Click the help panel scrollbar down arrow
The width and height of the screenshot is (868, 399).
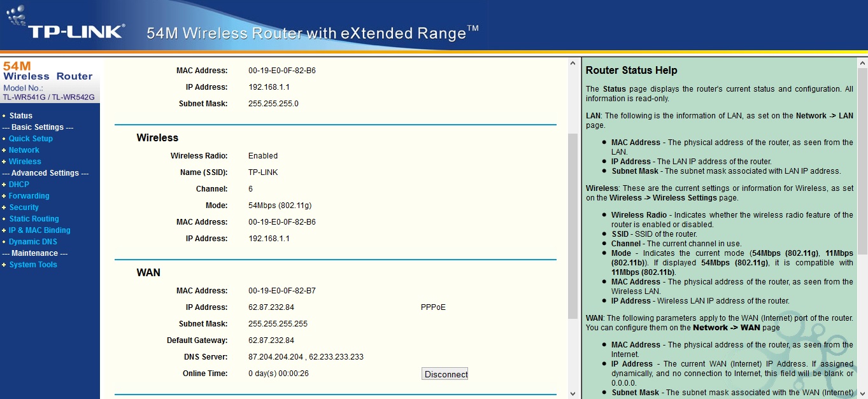tap(862, 393)
